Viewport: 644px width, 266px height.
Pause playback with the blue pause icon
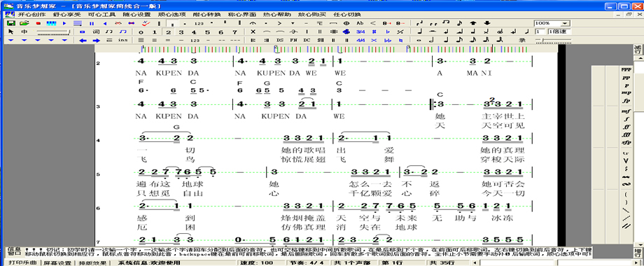coord(92,23)
